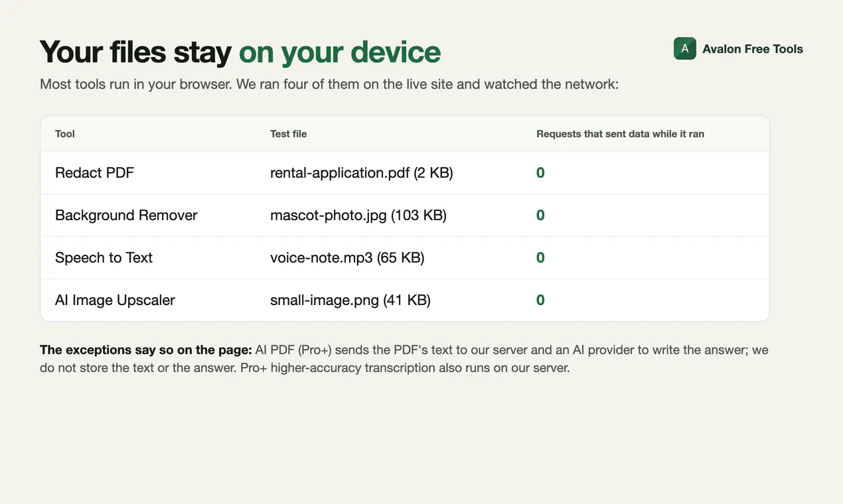Click the green Avalon "A" logo icon

(684, 48)
